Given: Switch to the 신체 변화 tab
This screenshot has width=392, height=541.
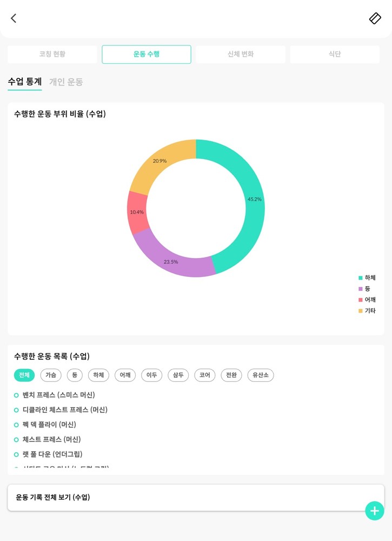Looking at the screenshot, I should pyautogui.click(x=241, y=54).
